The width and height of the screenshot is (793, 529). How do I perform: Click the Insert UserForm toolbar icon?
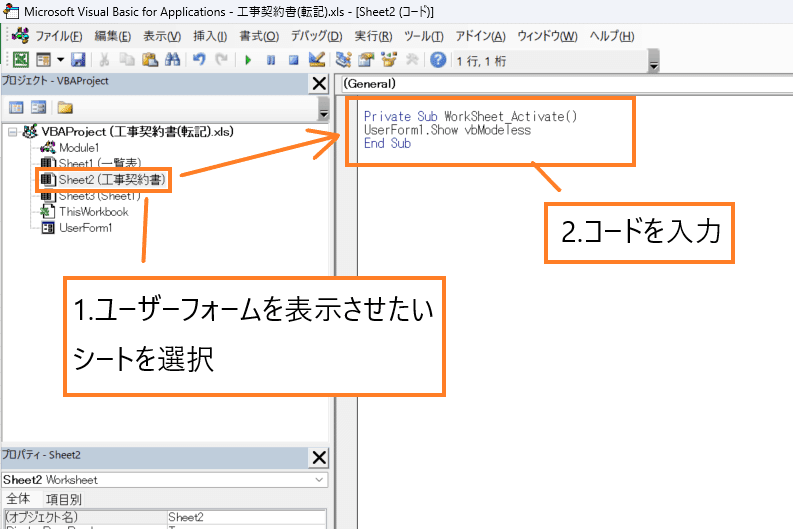pyautogui.click(x=44, y=60)
